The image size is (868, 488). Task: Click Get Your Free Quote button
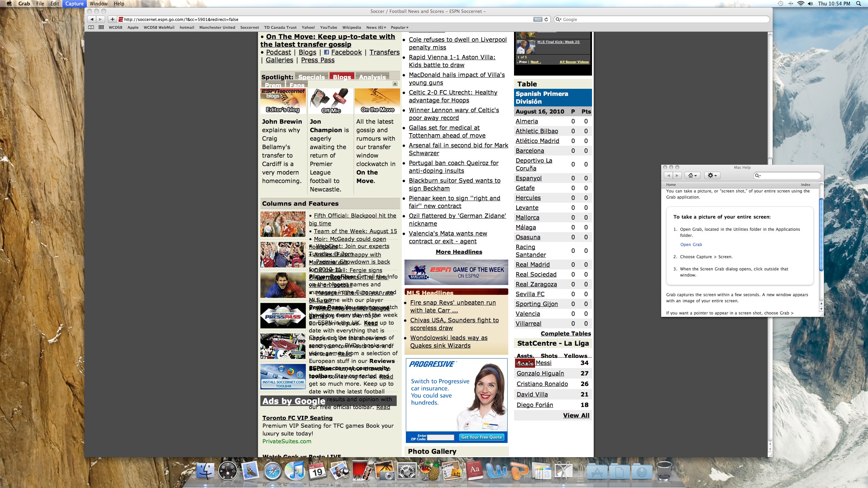[x=481, y=437]
